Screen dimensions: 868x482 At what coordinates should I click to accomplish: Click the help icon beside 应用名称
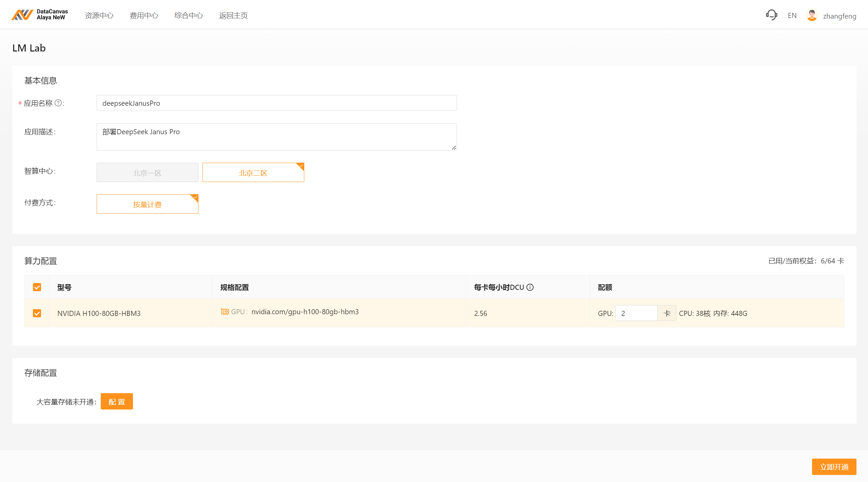58,103
